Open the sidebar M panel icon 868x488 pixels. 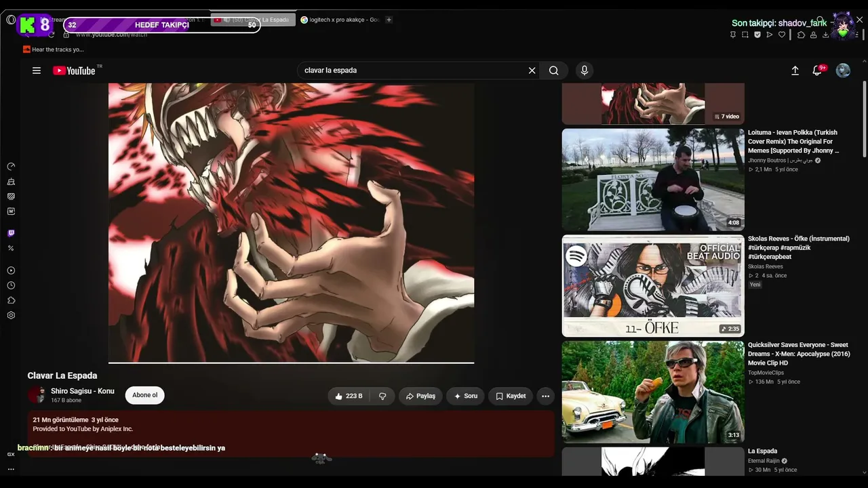(11, 211)
